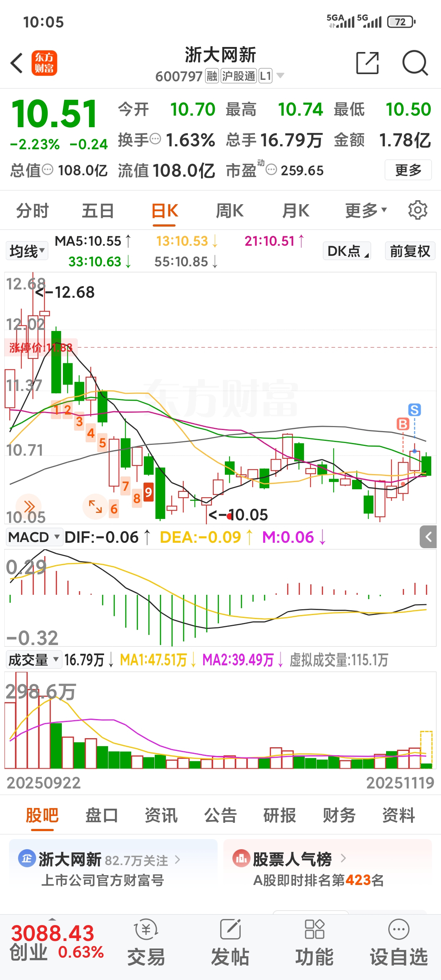
Task: Tap the 涨停价 11.83 label
Action: [x=41, y=347]
